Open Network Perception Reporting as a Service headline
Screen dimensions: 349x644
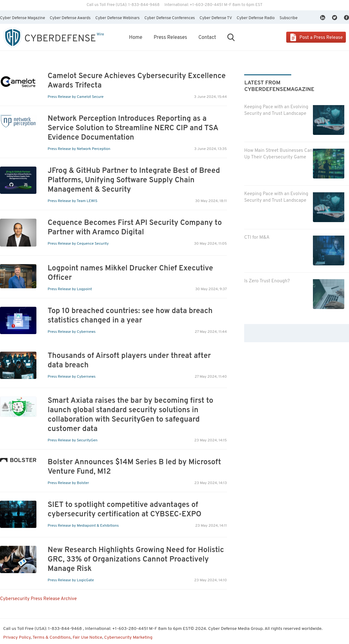(x=133, y=128)
